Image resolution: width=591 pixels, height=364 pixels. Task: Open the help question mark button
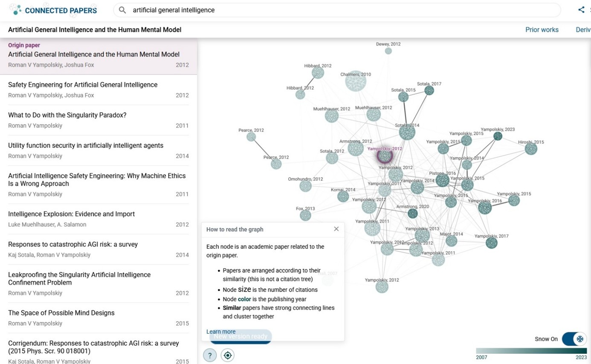pos(210,355)
